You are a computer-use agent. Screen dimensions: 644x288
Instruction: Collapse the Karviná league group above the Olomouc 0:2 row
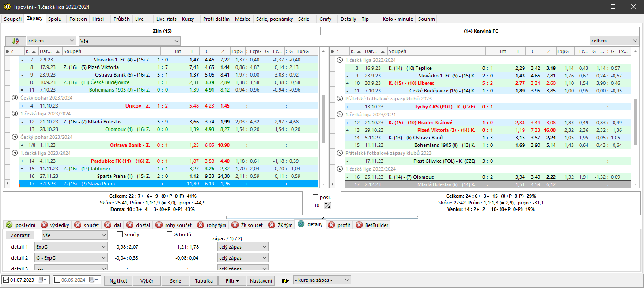pos(339,169)
